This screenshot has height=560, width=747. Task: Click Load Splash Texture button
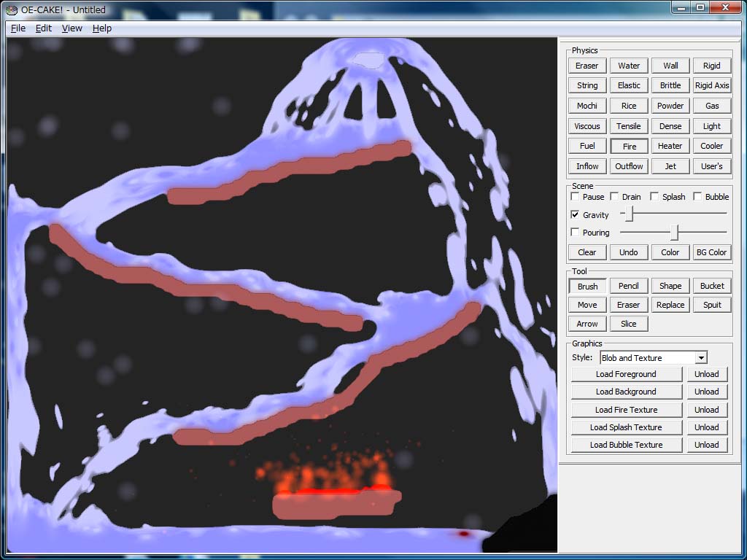click(x=626, y=427)
